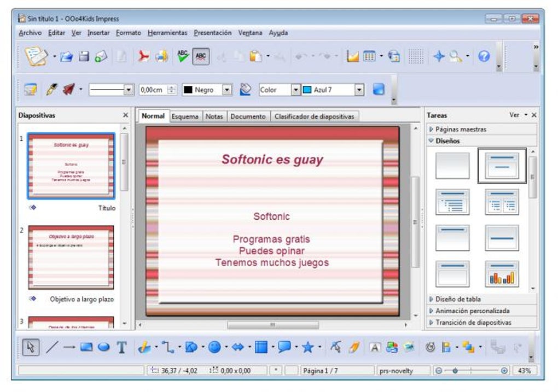This screenshot has width=558, height=392.
Task: Click the Paste clipboard icon
Action: [x=255, y=56]
